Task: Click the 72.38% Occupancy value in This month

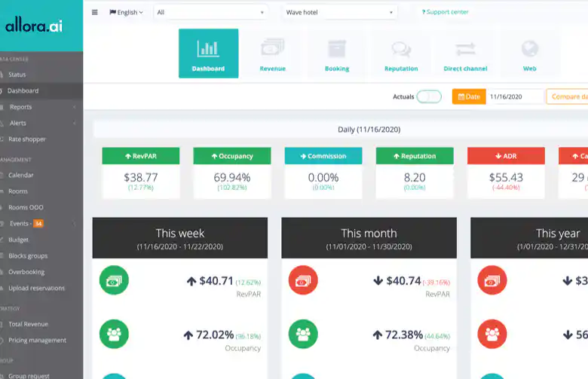Action: [404, 335]
